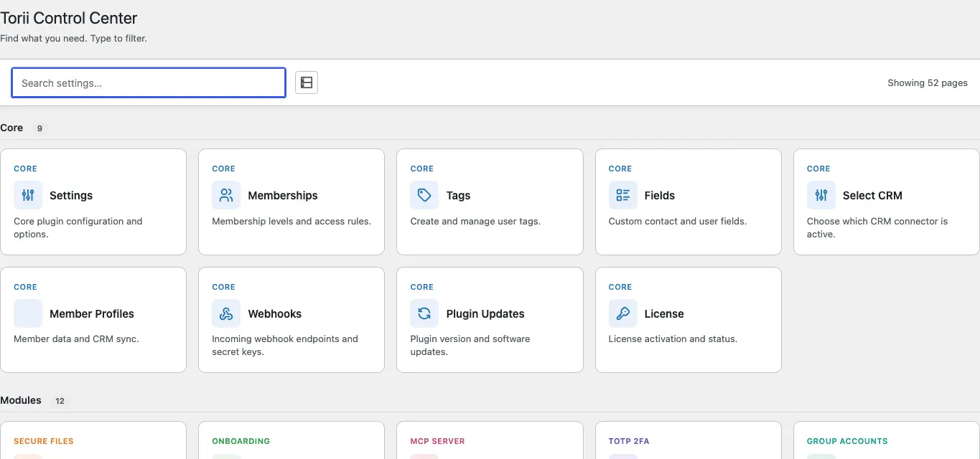Click the Core count badge 9

(39, 128)
